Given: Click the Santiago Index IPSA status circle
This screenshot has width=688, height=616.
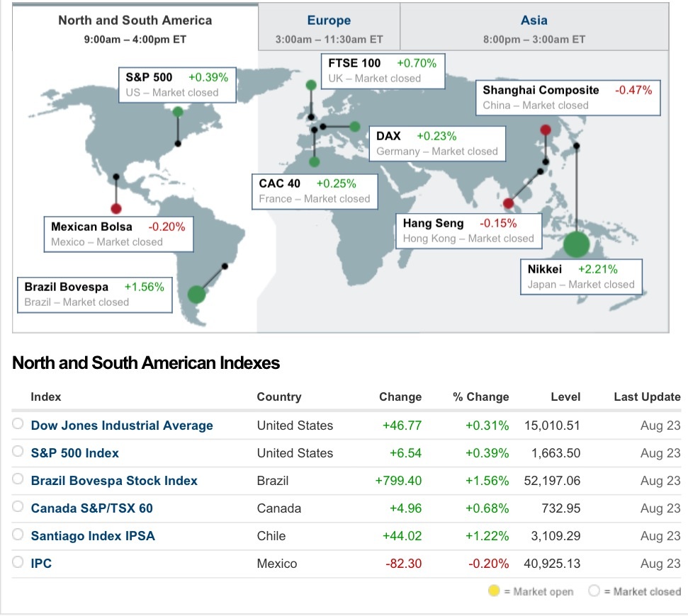Looking at the screenshot, I should [18, 534].
